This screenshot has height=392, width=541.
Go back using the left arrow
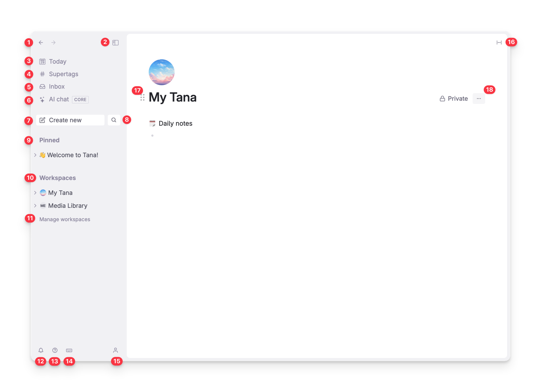pyautogui.click(x=41, y=42)
